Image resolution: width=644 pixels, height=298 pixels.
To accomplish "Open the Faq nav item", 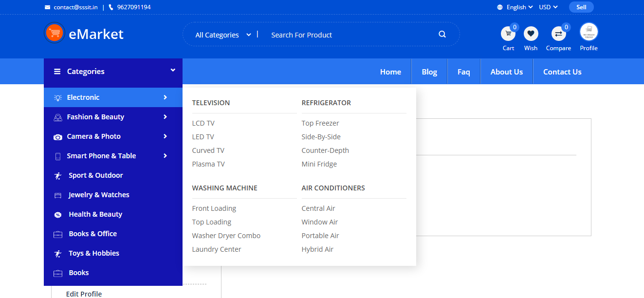I will click(464, 72).
